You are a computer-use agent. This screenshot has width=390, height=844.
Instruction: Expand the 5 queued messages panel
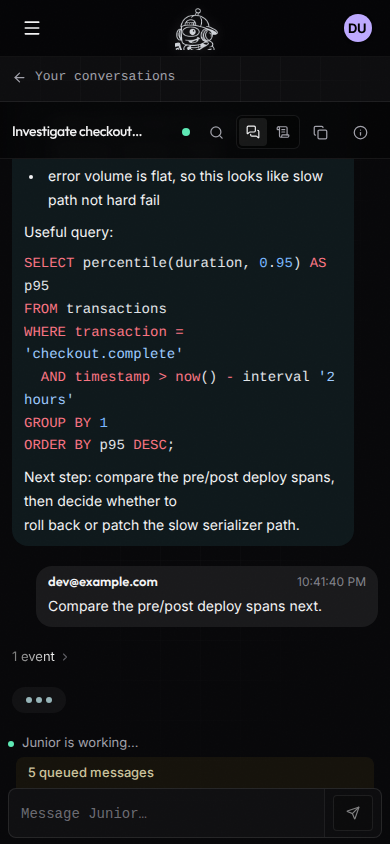tap(195, 773)
